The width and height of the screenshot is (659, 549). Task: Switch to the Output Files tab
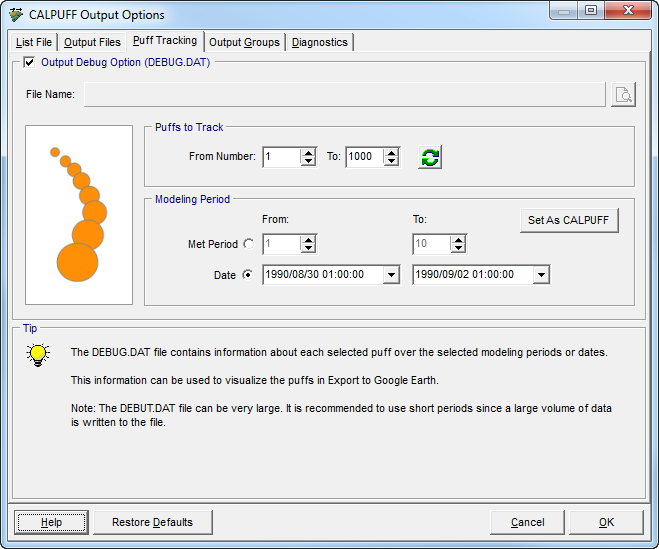(x=92, y=42)
